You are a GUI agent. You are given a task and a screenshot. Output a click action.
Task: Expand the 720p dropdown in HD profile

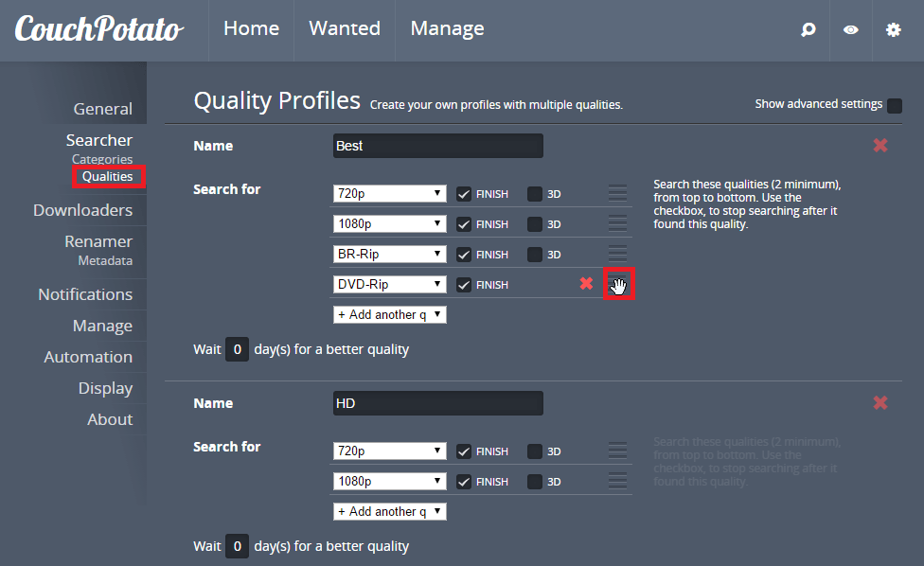(389, 451)
